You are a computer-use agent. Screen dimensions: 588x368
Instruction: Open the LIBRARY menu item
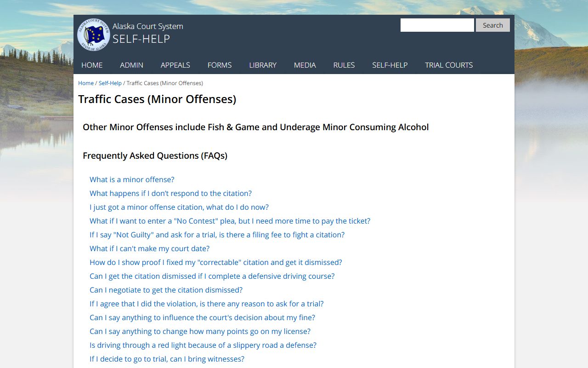(263, 65)
